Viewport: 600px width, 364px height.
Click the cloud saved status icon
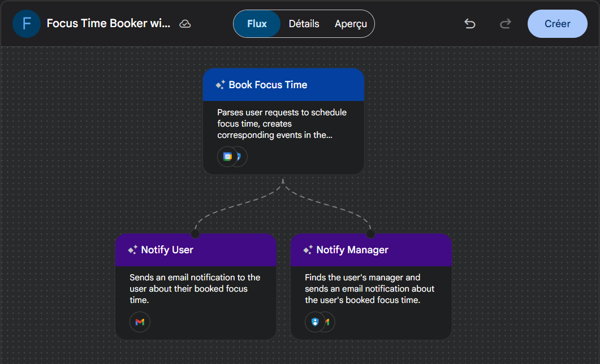pyautogui.click(x=185, y=24)
